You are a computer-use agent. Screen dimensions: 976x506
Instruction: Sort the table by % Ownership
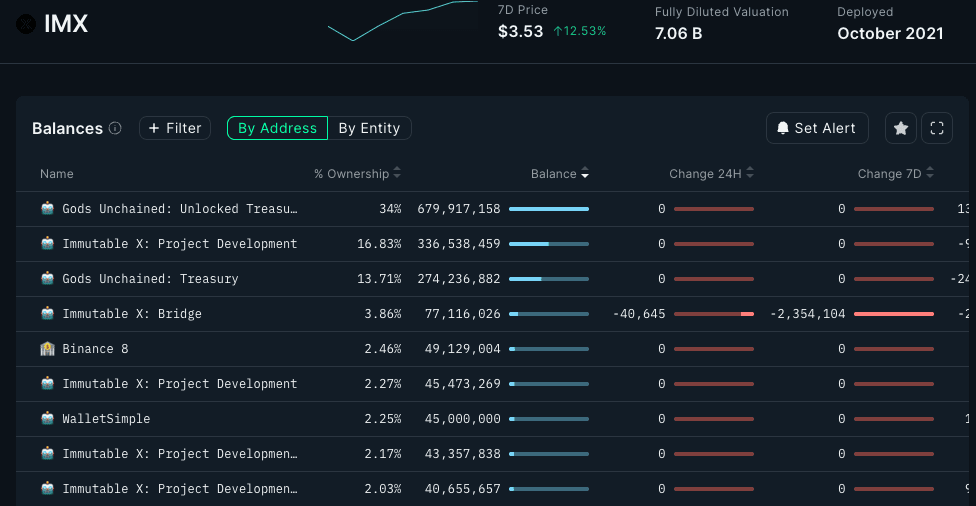[357, 174]
